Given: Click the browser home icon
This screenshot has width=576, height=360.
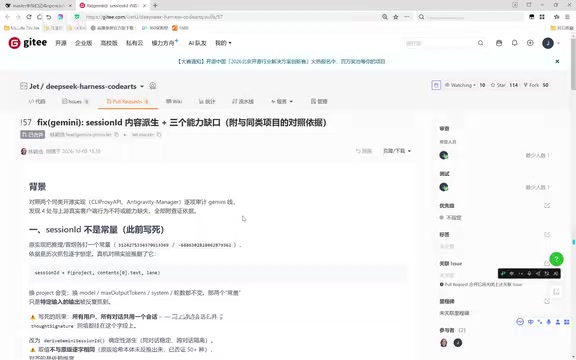Looking at the screenshot, I should point(39,17).
